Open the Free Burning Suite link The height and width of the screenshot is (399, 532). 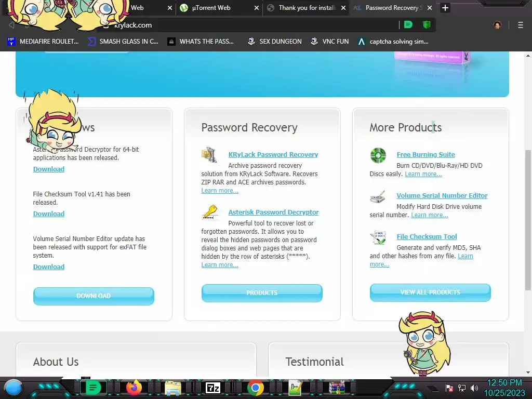pyautogui.click(x=426, y=154)
